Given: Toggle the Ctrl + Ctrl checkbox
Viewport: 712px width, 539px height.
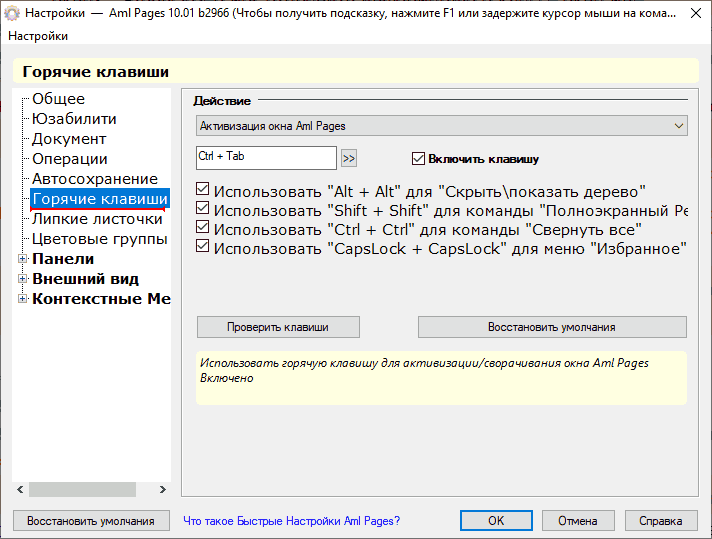Looking at the screenshot, I should pyautogui.click(x=203, y=227).
